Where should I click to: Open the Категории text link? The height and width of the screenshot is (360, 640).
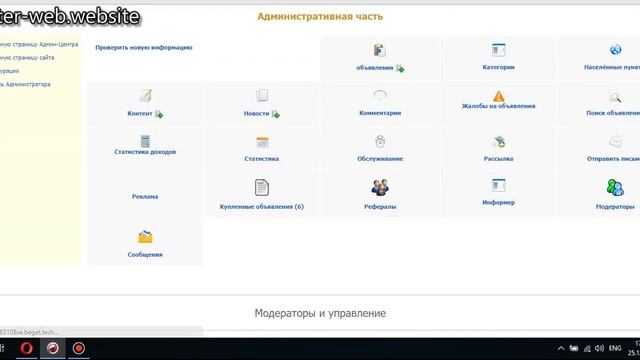(x=498, y=67)
